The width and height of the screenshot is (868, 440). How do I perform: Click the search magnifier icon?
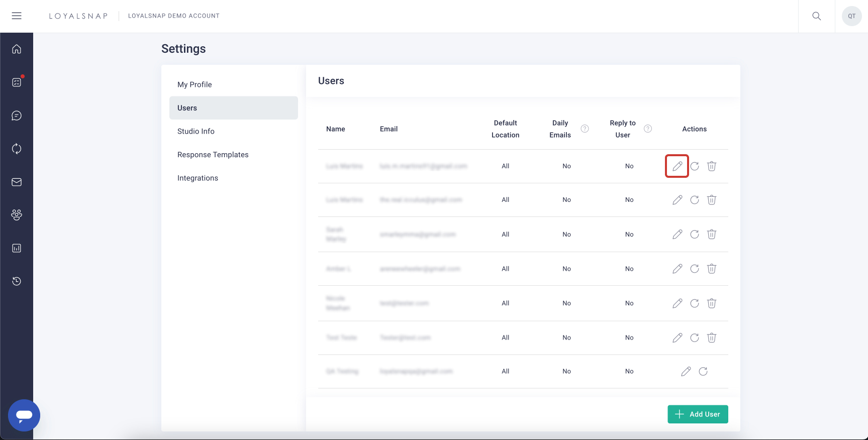click(x=817, y=16)
